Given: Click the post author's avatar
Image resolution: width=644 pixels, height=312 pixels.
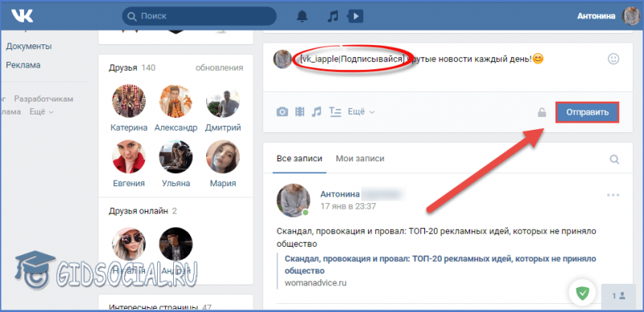Looking at the screenshot, I should (293, 200).
